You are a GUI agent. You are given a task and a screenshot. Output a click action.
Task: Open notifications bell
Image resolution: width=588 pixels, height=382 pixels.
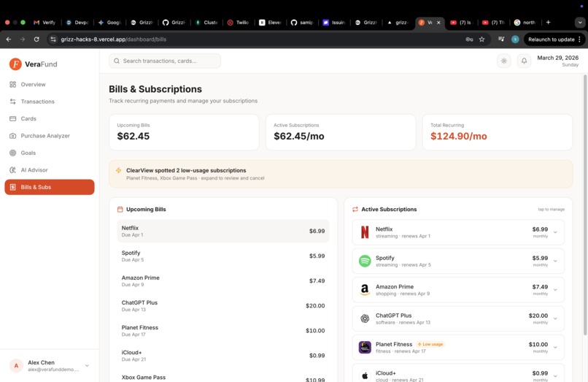(x=524, y=61)
